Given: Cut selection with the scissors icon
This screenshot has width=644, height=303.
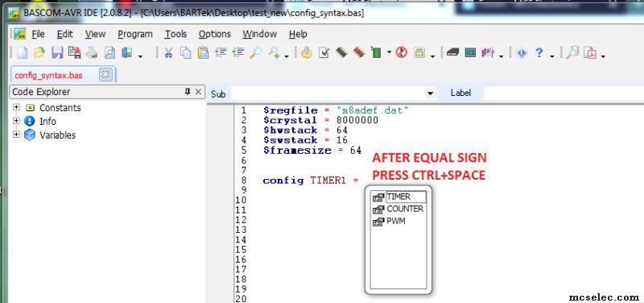Looking at the screenshot, I should [x=168, y=52].
